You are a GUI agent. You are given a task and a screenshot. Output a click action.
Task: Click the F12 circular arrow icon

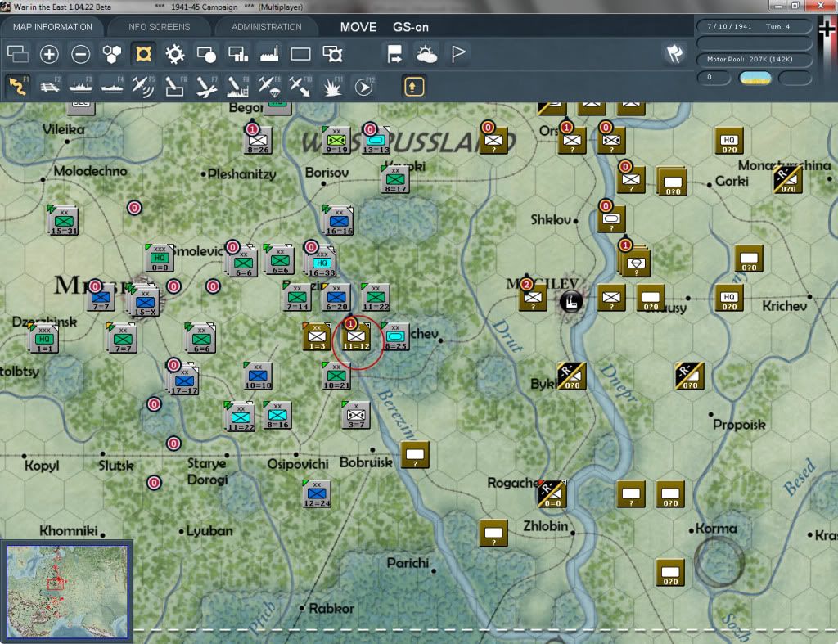[x=363, y=86]
